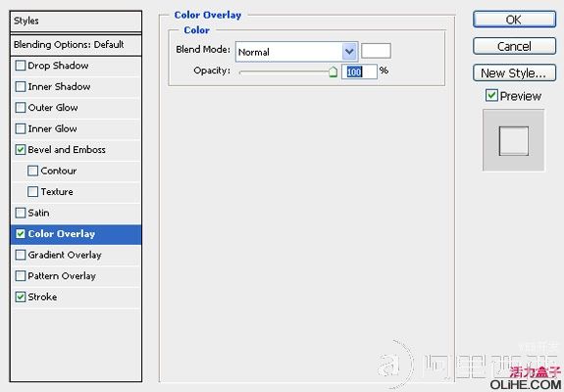Enable the Gradient Overlay checkbox
The image size is (564, 392).
pos(21,255)
